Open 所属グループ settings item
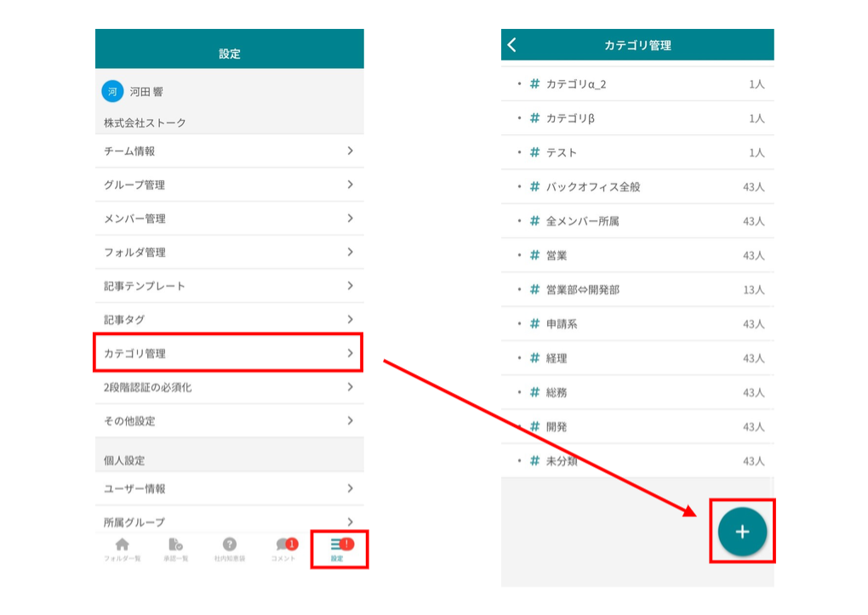 [x=229, y=521]
